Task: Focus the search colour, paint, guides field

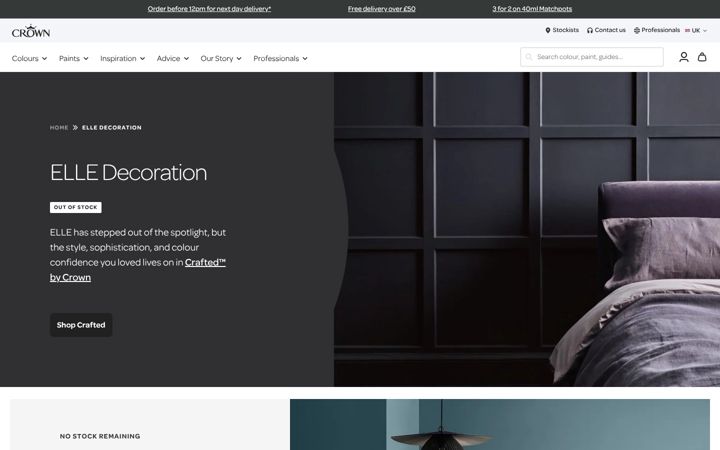Action: pos(592,57)
